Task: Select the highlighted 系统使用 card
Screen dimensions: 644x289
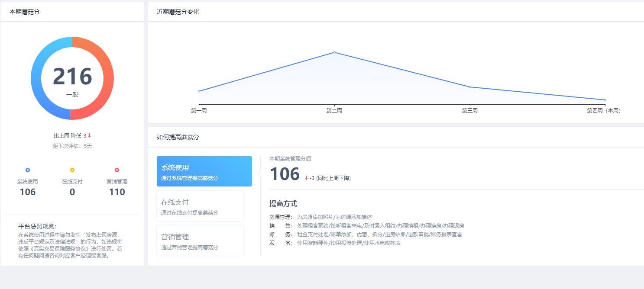Action: tap(204, 171)
